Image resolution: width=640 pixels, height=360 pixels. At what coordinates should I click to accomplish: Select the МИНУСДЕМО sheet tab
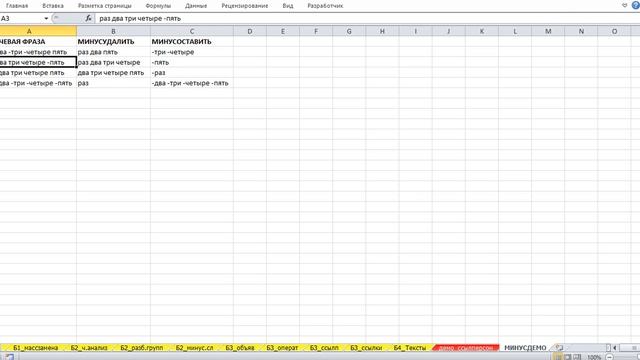(x=525, y=348)
